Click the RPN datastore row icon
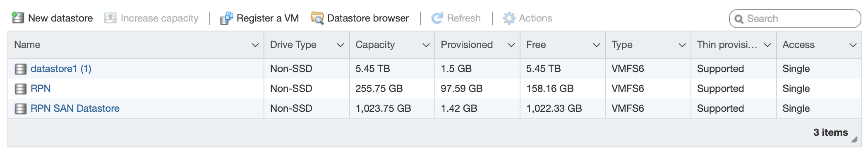 (x=21, y=89)
